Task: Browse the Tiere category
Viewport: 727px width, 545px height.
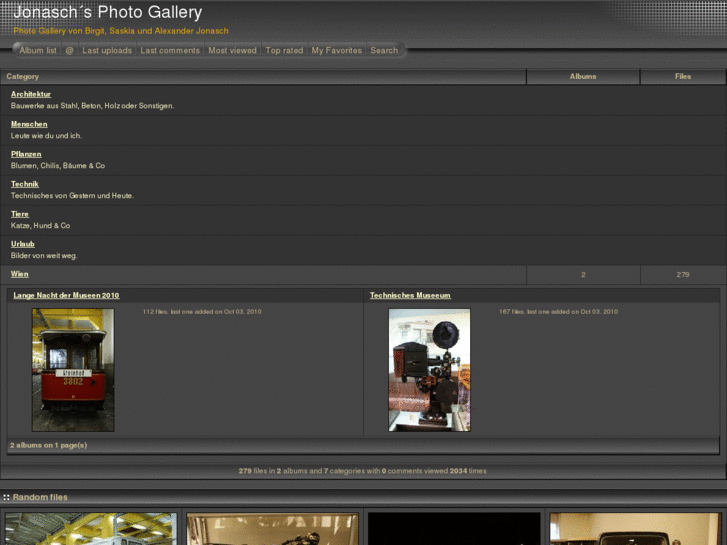Action: (x=20, y=214)
